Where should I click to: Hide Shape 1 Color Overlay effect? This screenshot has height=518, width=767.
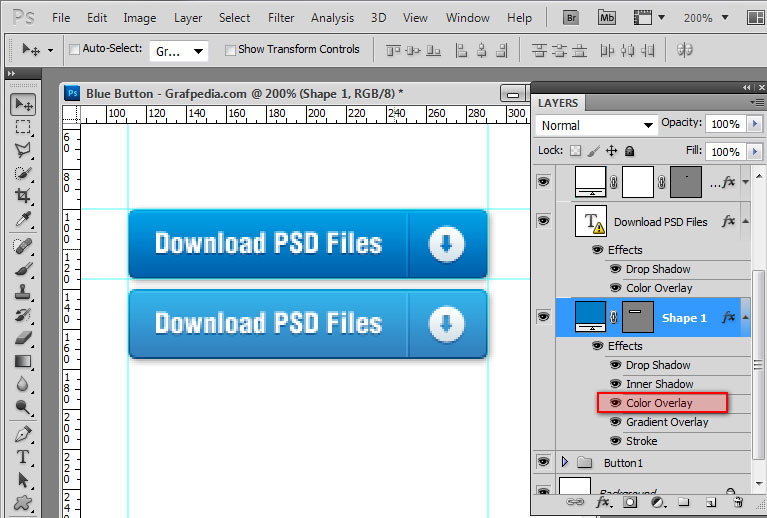click(x=615, y=403)
